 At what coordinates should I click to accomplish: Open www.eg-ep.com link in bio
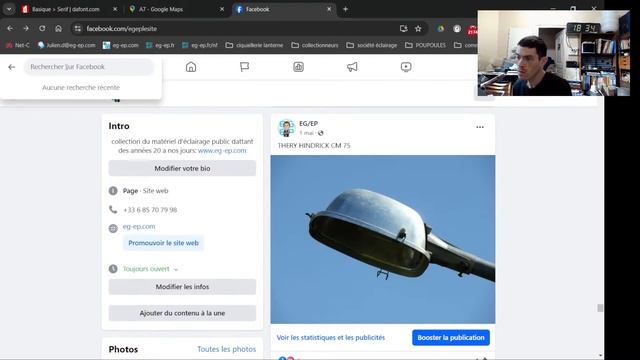[x=222, y=151]
